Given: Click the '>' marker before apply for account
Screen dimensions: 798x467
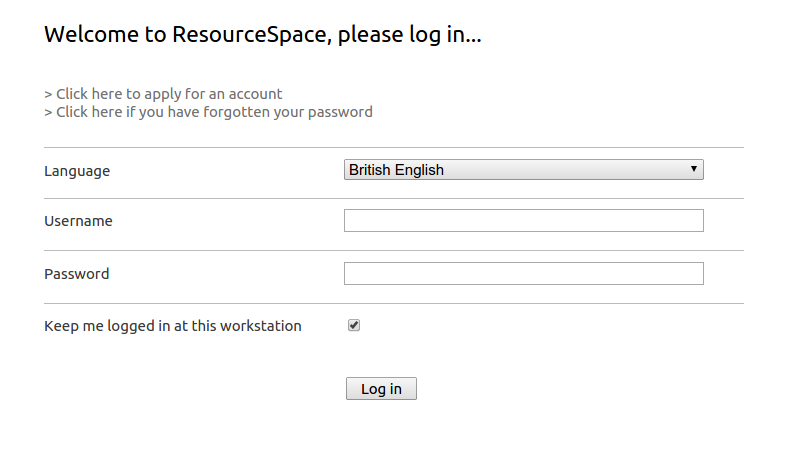Looking at the screenshot, I should tap(48, 95).
